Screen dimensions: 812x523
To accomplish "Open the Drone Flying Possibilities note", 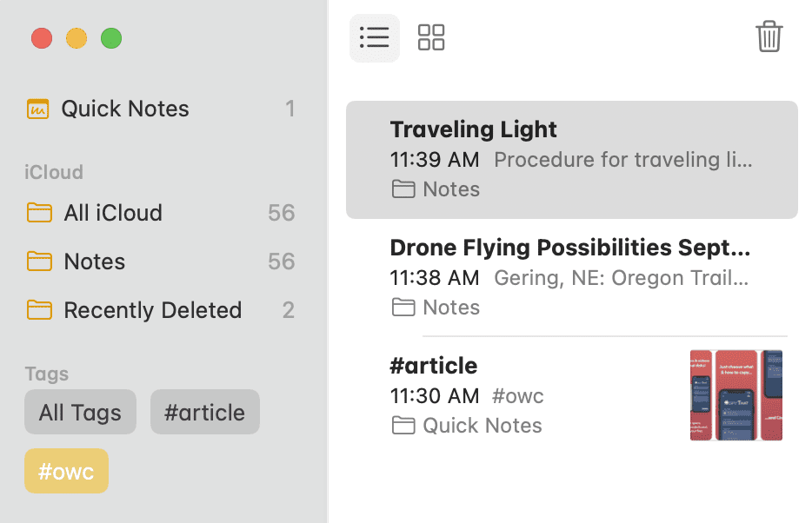I will click(570, 276).
